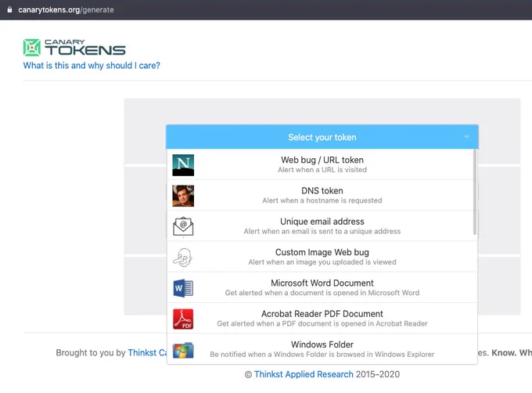The image size is (532, 393).
Task: Click 'Alert when a URL is visited' text
Action: point(322,170)
